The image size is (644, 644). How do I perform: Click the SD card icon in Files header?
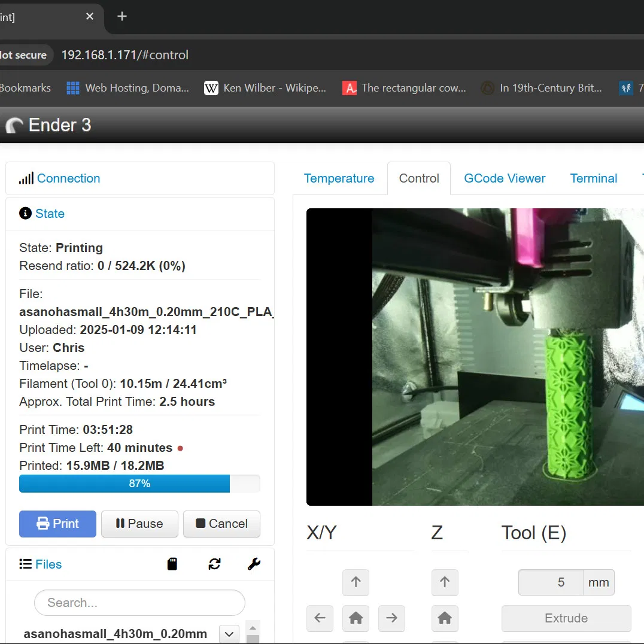tap(172, 564)
